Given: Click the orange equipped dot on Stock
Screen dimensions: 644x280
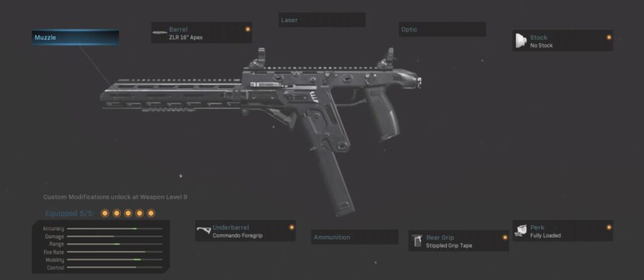Looking at the screenshot, I should (x=609, y=37).
